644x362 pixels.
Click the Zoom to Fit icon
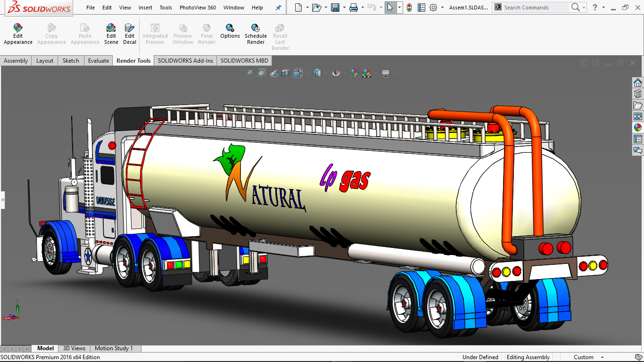click(x=249, y=73)
